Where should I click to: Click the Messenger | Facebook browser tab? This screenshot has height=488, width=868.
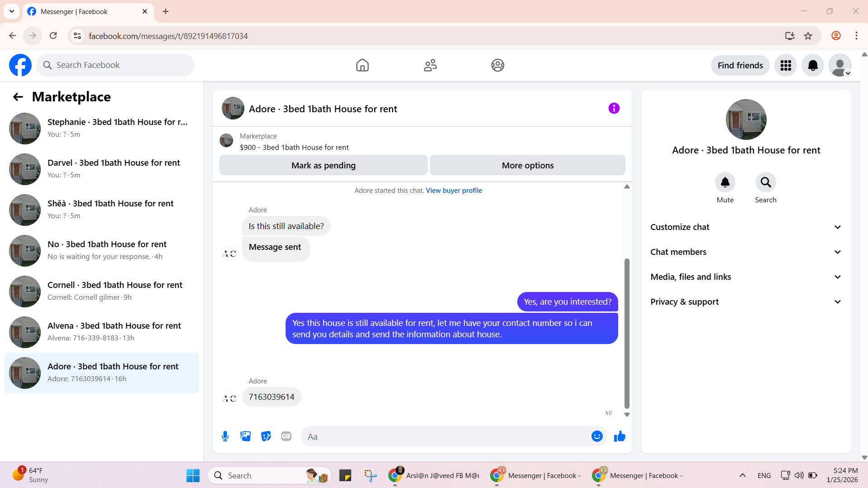click(x=88, y=12)
